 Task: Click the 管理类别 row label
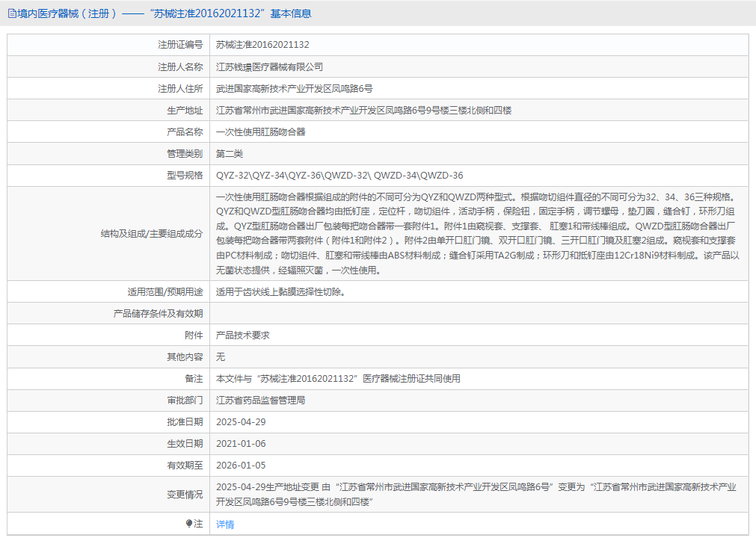click(185, 154)
